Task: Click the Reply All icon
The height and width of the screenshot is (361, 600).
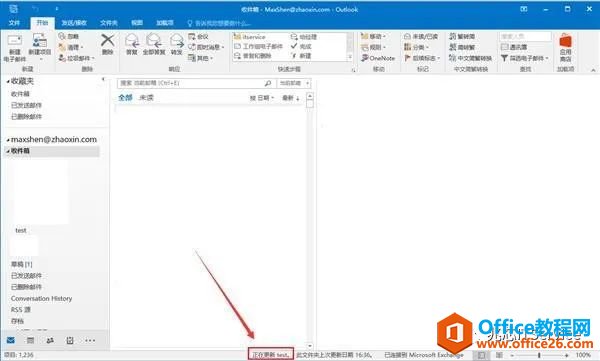Action: [153, 40]
